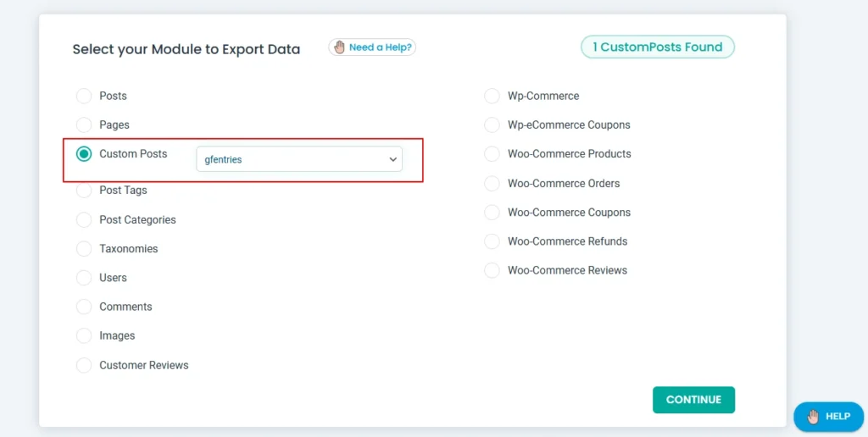This screenshot has width=868, height=437.
Task: Select Post Tags for export
Action: pos(84,191)
